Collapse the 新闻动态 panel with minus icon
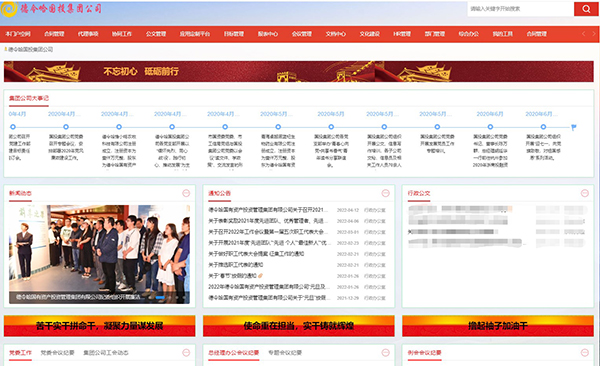This screenshot has height=366, width=600. point(186,193)
